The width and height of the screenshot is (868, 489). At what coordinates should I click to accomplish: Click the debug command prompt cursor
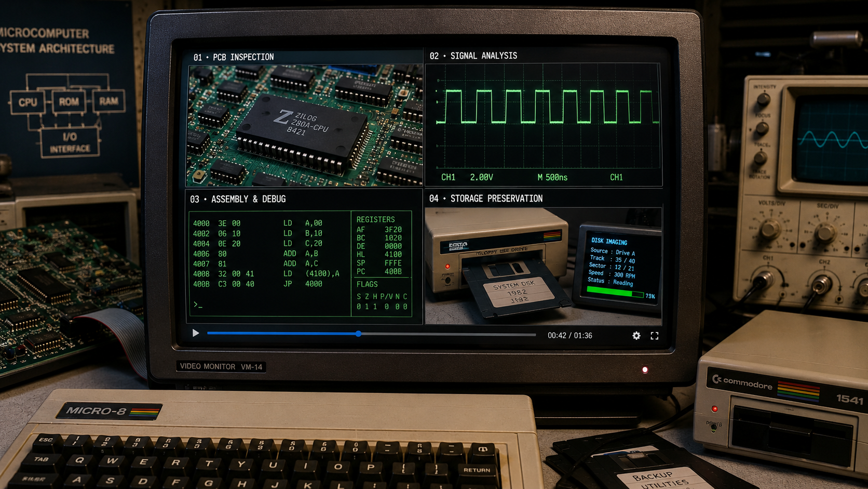(198, 305)
